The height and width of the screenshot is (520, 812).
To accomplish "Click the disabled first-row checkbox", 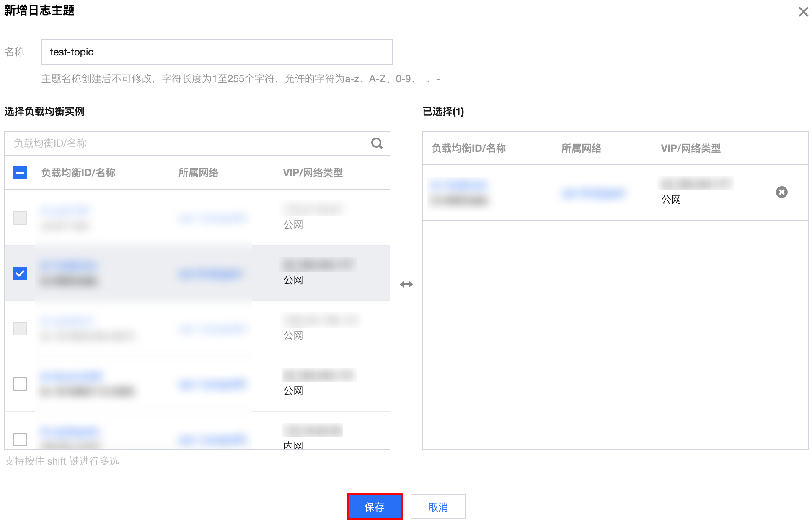I will point(20,218).
